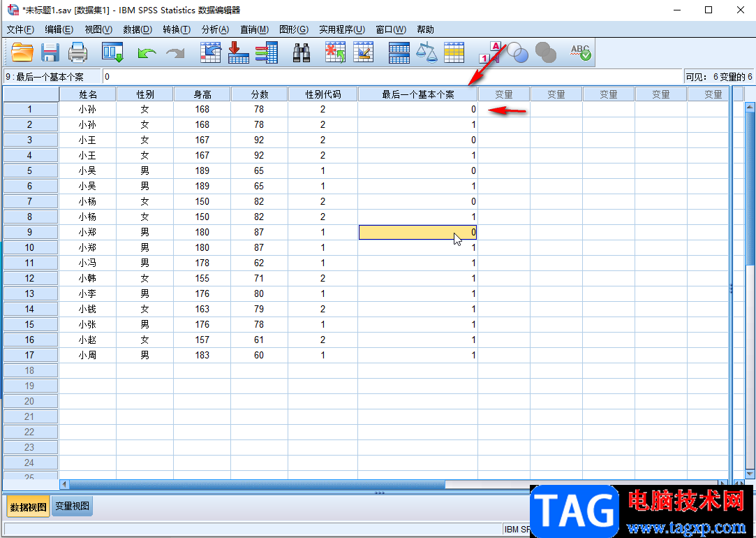Click the Show All Variables icon
Viewport: 756px width, 538px height.
546,52
